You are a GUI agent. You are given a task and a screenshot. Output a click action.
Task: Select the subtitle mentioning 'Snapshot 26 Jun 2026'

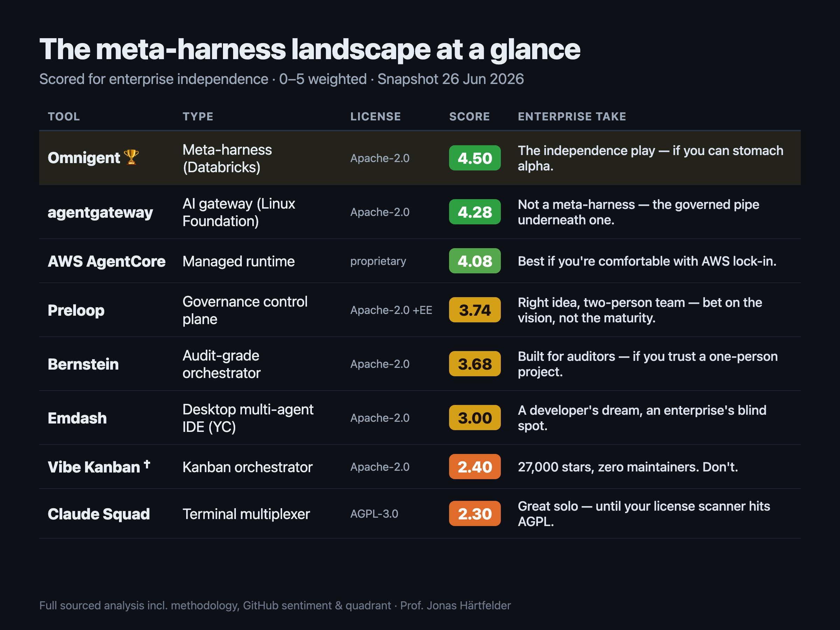pos(281,79)
